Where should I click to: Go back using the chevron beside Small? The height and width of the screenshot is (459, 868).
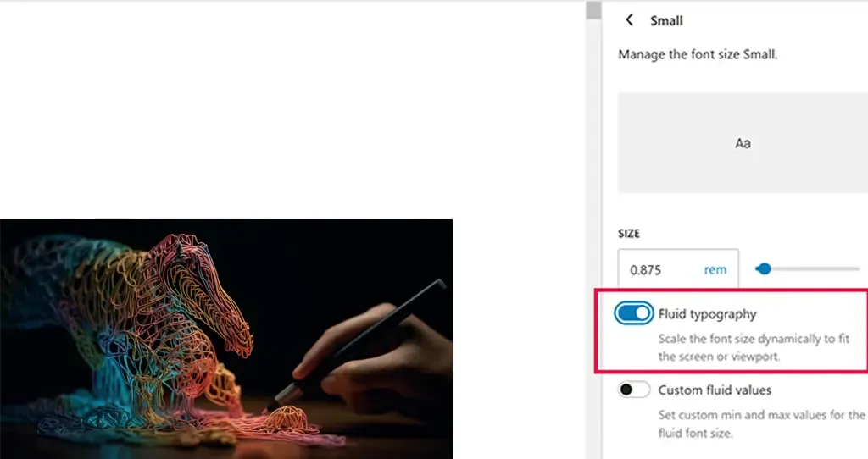click(x=629, y=20)
